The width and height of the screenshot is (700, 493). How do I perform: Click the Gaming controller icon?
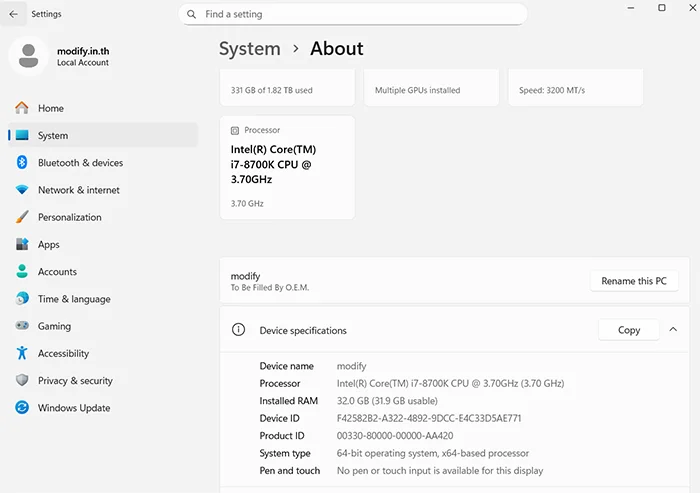[x=22, y=326]
